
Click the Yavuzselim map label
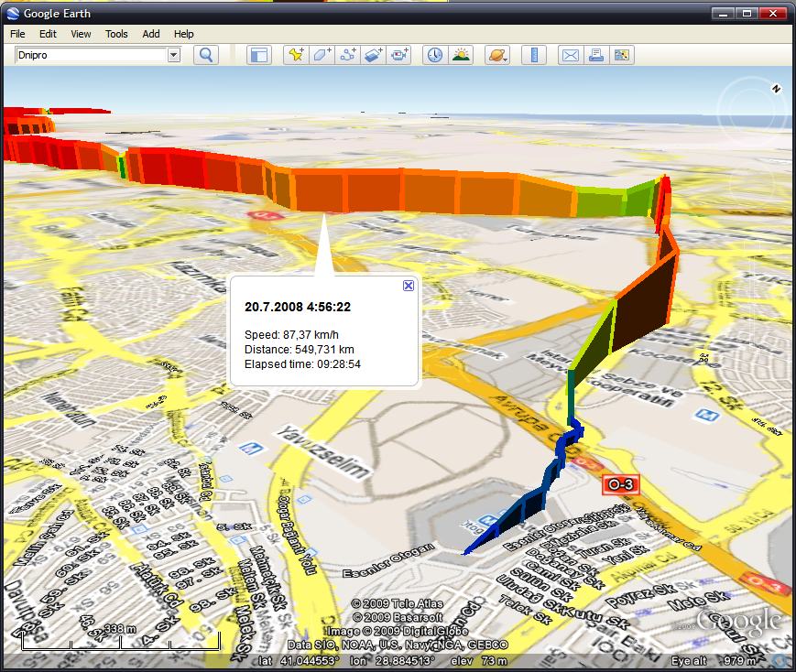pyautogui.click(x=322, y=453)
